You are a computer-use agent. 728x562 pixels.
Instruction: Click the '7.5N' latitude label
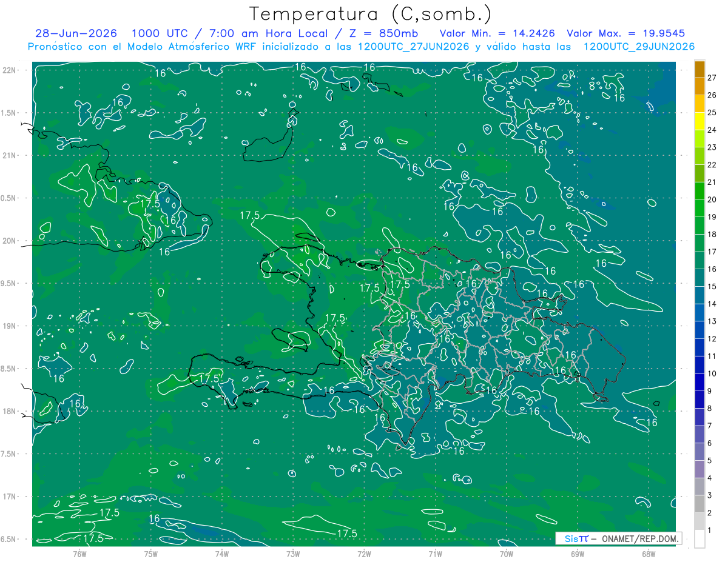(x=8, y=454)
